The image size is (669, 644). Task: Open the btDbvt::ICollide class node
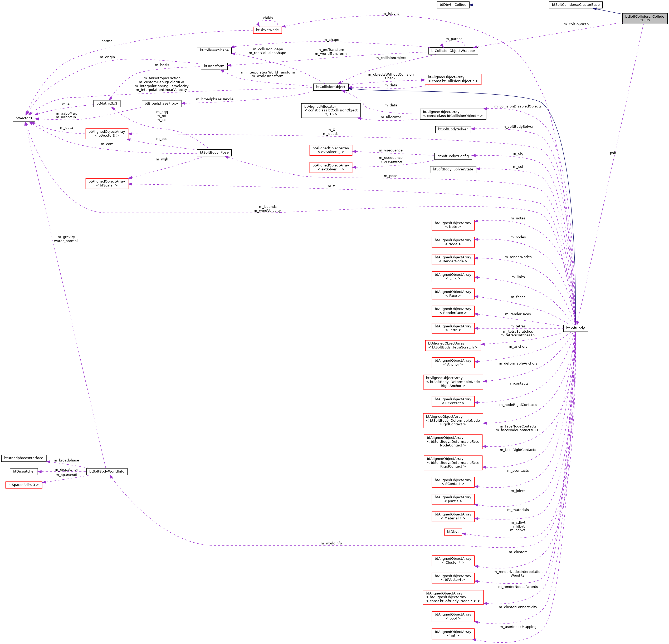point(453,5)
